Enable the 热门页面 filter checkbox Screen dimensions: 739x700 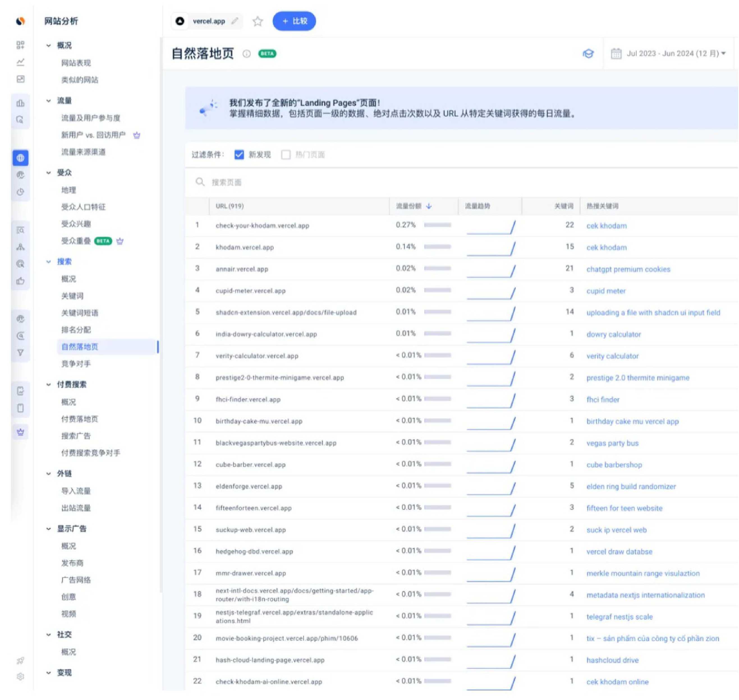point(286,155)
